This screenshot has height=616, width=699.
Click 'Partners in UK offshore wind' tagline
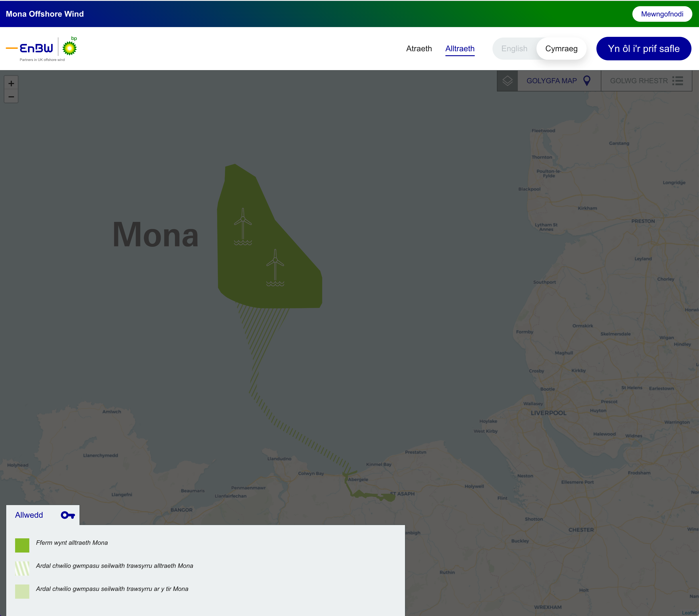point(42,60)
